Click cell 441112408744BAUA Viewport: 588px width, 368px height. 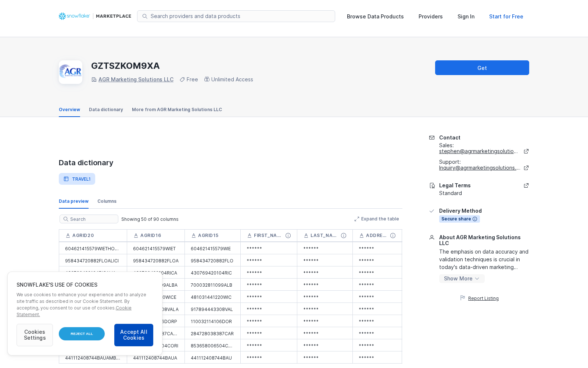(x=155, y=358)
